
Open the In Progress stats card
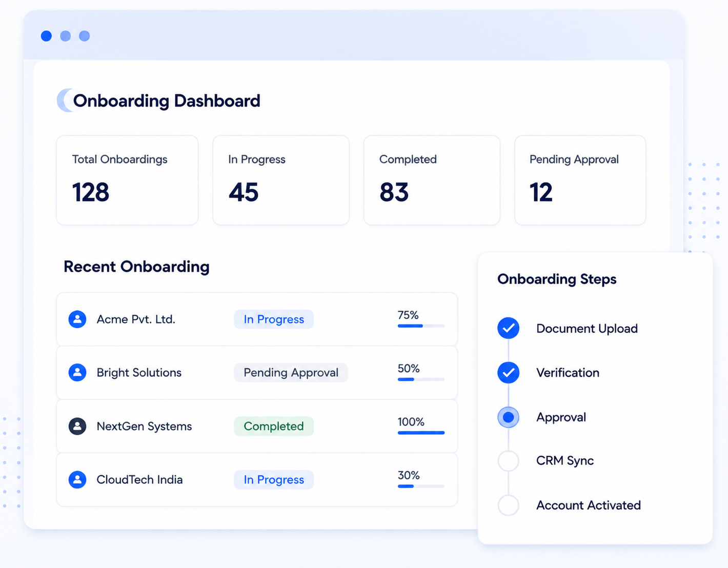pyautogui.click(x=281, y=180)
